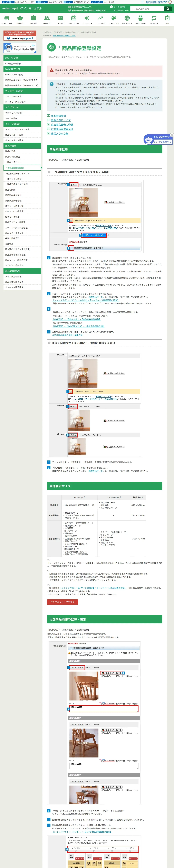Click the よくある質問 help icon

[x=112, y=7]
